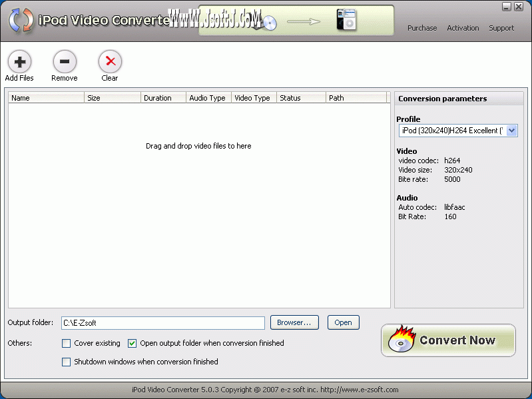Click the Video size value 320x240
Screen dimensions: 532x399
(x=458, y=170)
